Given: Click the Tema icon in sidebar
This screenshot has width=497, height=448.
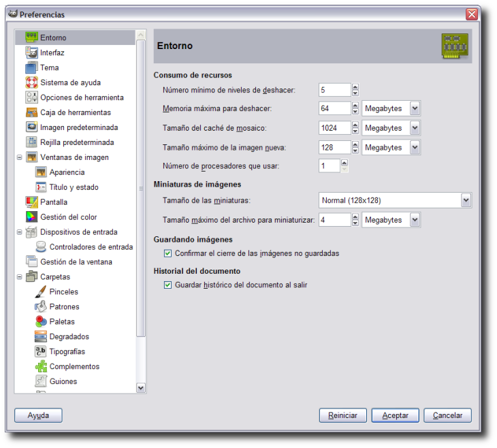Looking at the screenshot, I should 31,67.
